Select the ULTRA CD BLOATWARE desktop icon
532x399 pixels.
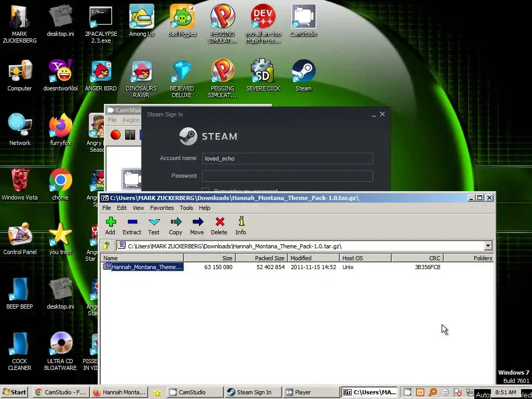pyautogui.click(x=60, y=351)
